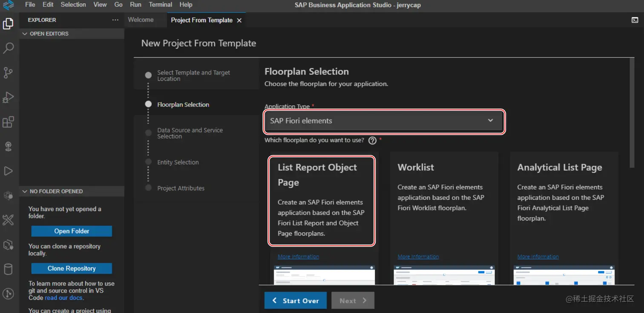
Task: Click the Floorplan Selection heading text
Action: click(307, 72)
